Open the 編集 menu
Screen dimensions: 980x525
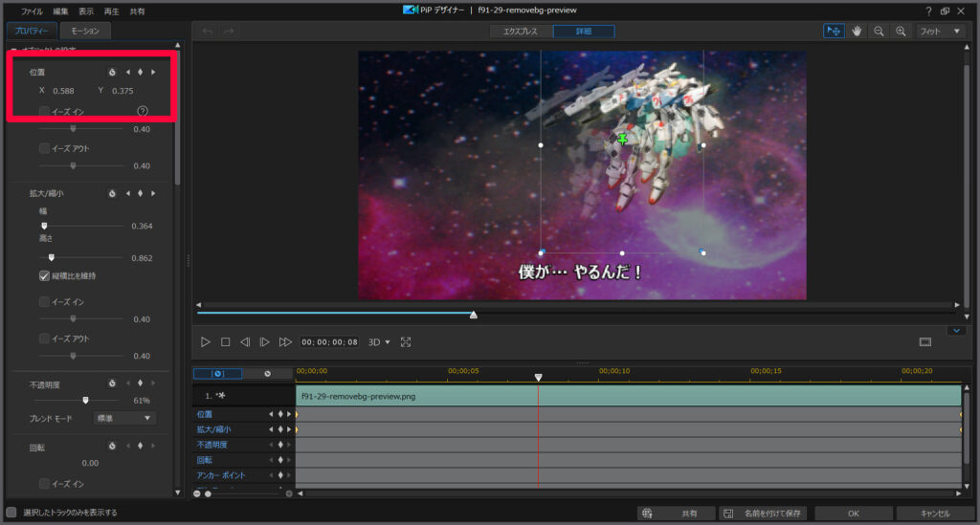60,11
